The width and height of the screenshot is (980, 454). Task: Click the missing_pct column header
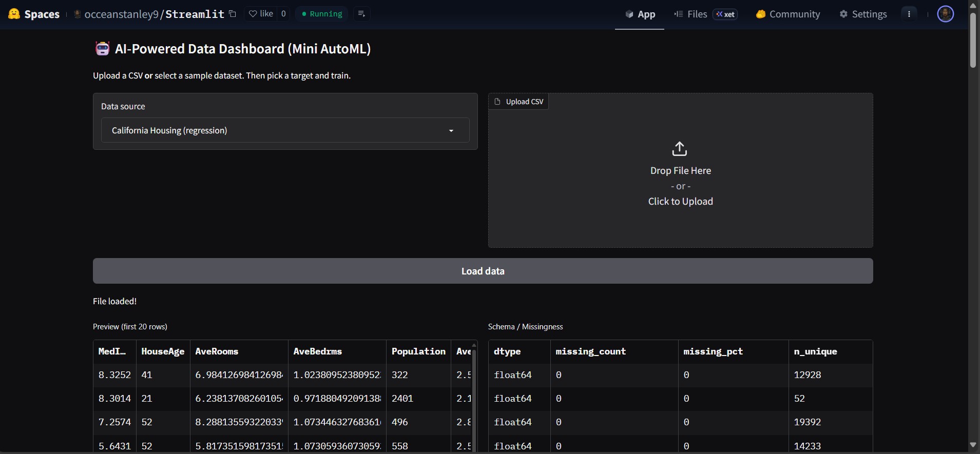pyautogui.click(x=733, y=351)
